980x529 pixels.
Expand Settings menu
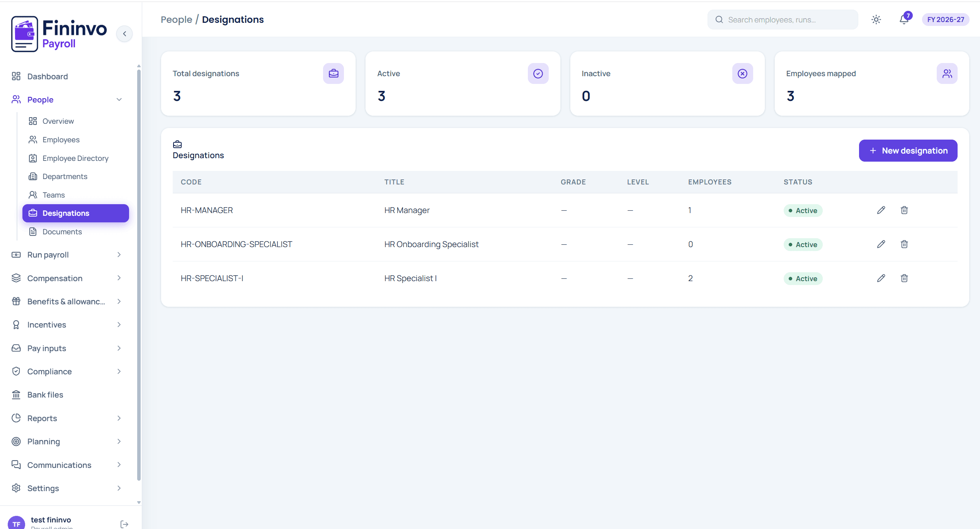(70, 488)
